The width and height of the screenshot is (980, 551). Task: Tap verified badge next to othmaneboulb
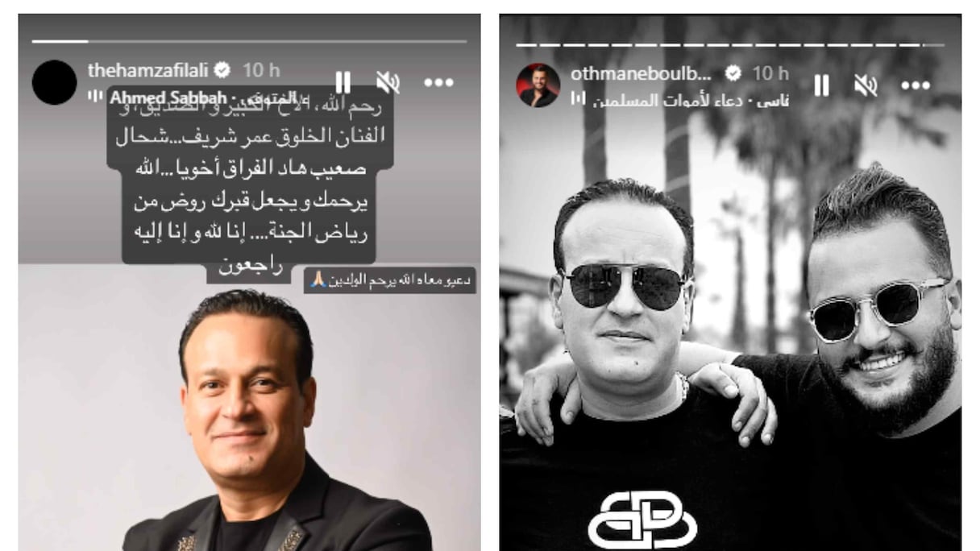click(733, 73)
